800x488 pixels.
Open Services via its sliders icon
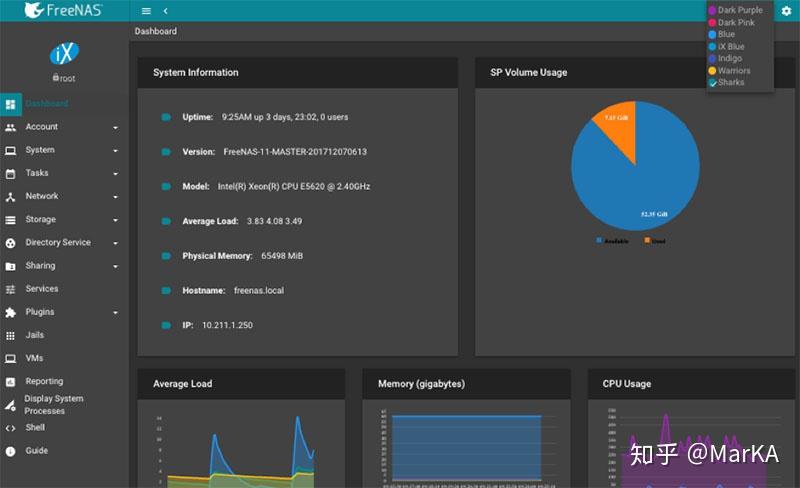pyautogui.click(x=10, y=289)
